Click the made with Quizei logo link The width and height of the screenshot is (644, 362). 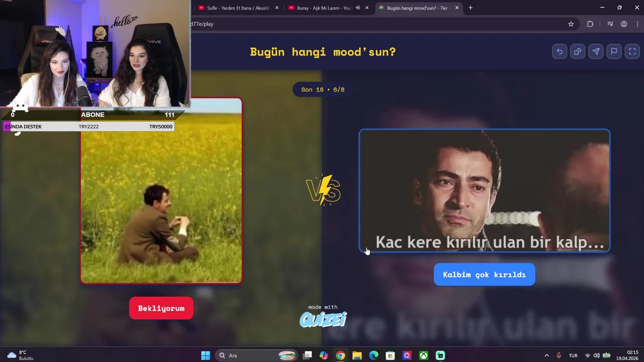(323, 316)
